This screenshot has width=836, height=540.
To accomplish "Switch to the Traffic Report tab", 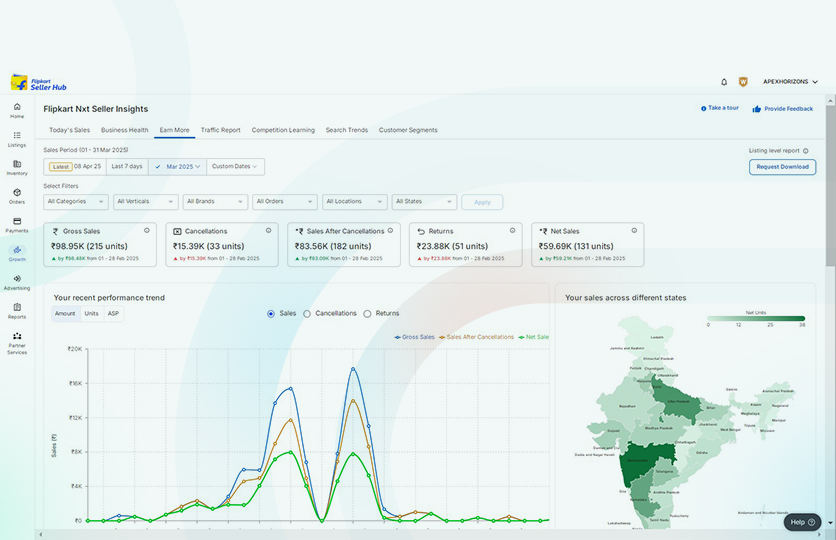I will [220, 130].
